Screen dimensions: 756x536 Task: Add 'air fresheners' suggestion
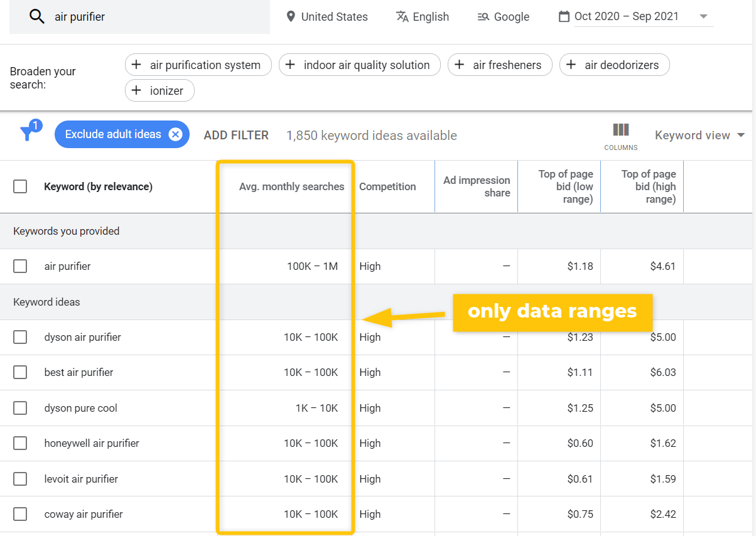[x=500, y=65]
